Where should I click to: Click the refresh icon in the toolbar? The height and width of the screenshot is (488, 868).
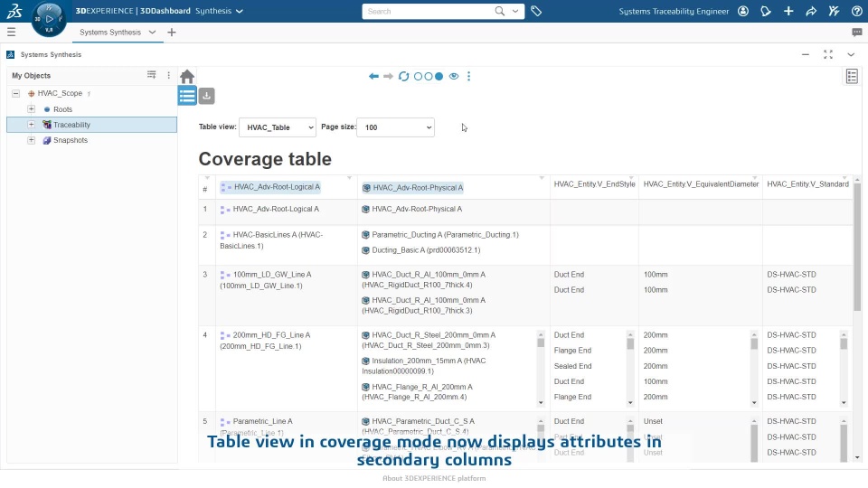[403, 76]
